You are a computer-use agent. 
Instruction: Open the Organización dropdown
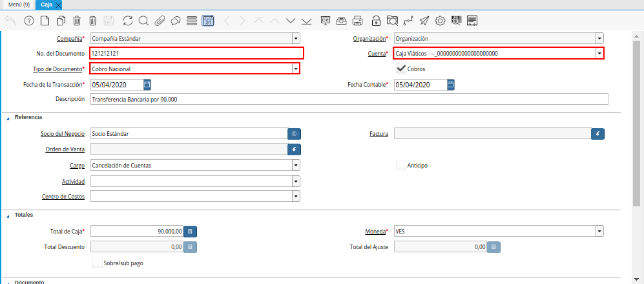click(x=599, y=39)
